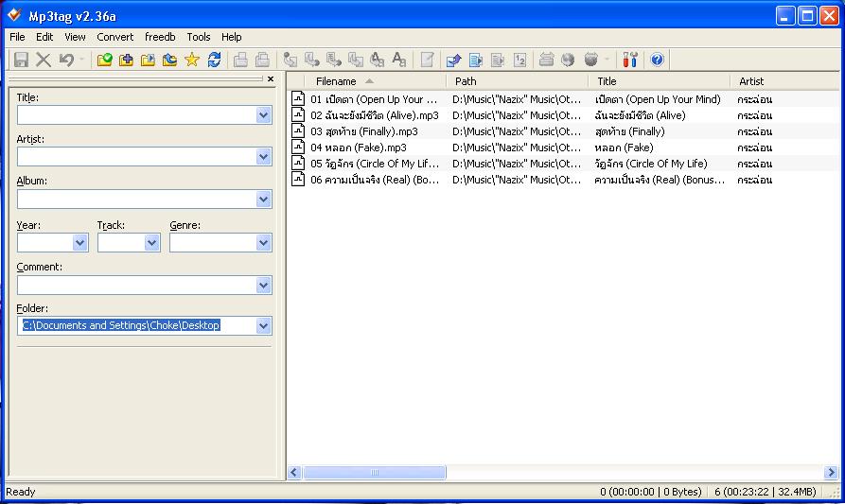The image size is (845, 504).
Task: Click the yellow star favorites icon
Action: pyautogui.click(x=192, y=60)
